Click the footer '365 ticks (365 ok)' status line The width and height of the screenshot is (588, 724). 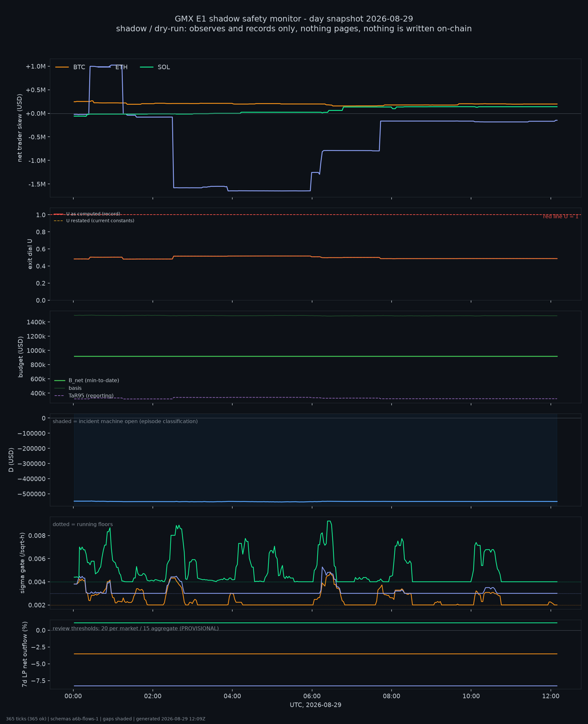coord(106,719)
